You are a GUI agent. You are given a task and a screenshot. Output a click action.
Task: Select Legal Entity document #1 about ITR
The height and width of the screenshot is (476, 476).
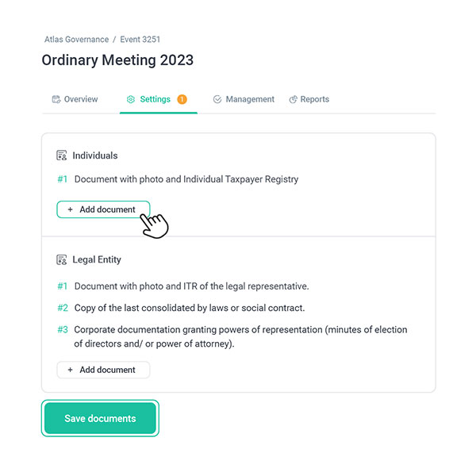pos(191,286)
